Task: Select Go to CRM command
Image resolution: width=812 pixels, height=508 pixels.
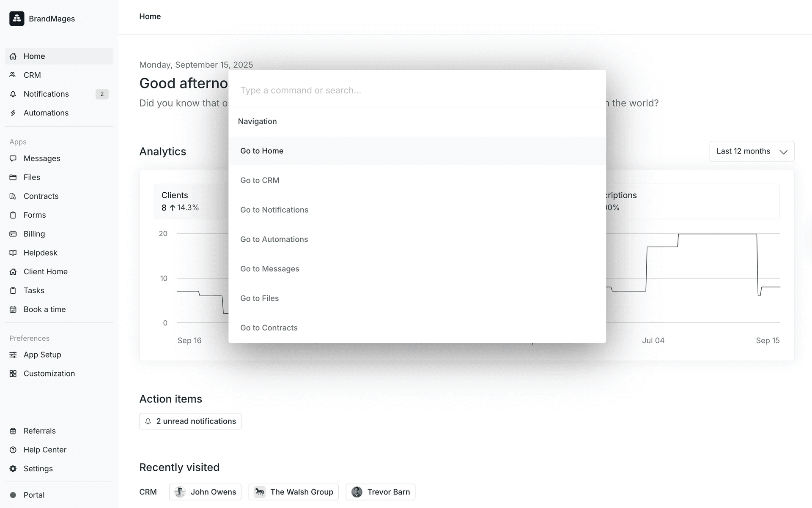Action: click(x=260, y=180)
